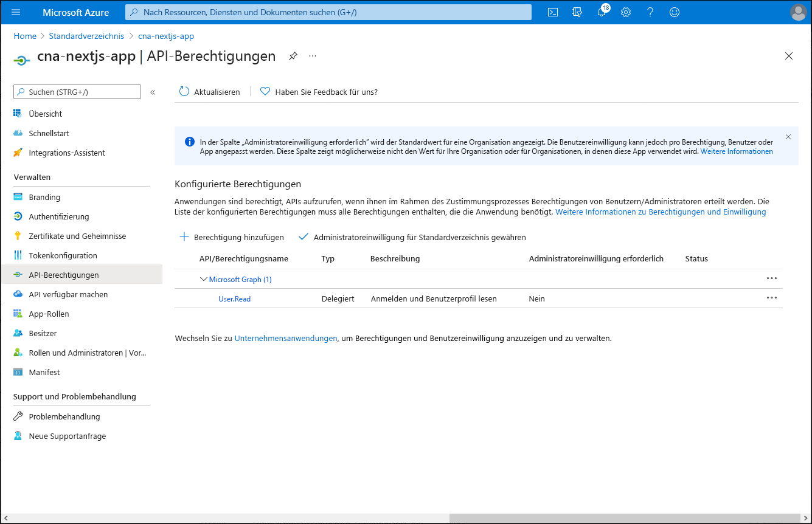812x524 pixels.
Task: Focus the top search bar for Ressourcen
Action: tap(328, 12)
